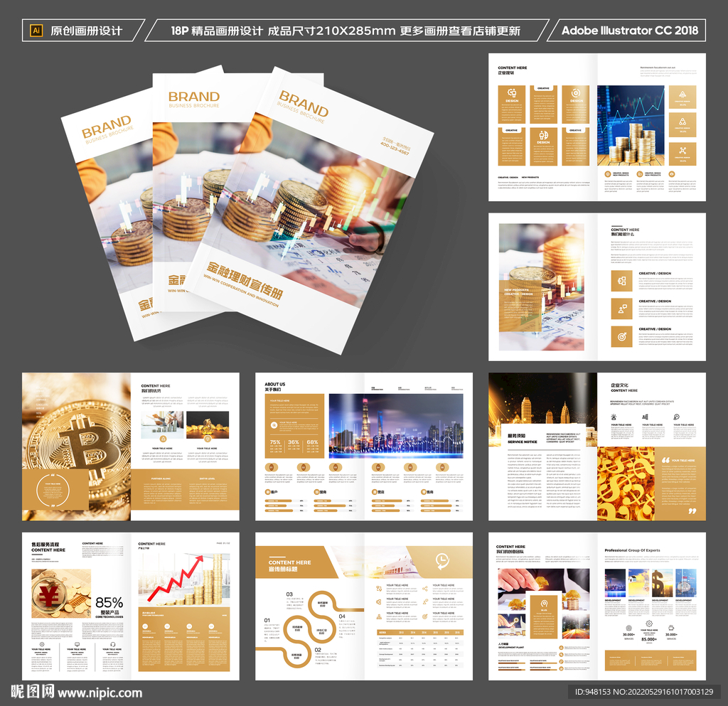Click the center DESIGN tile icon
The width and height of the screenshot is (728, 706).
click(x=543, y=135)
